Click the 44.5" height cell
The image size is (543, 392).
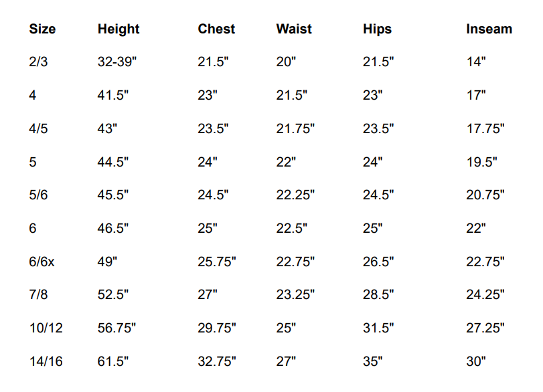click(x=113, y=162)
